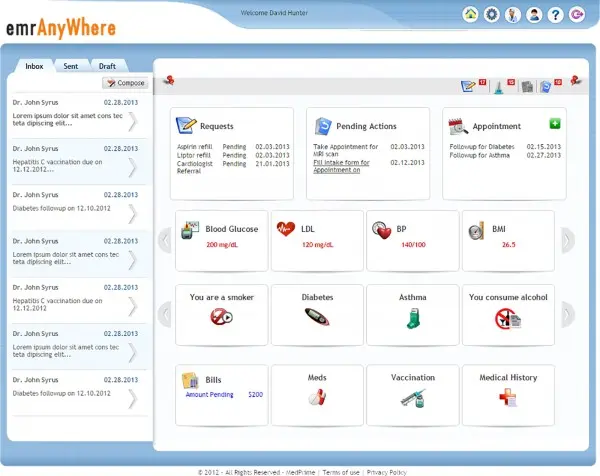Click the left red pushpin icon

169,80
